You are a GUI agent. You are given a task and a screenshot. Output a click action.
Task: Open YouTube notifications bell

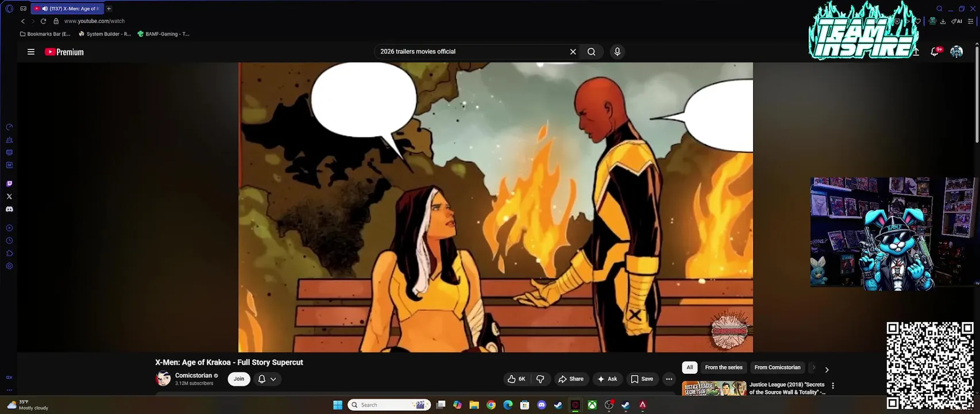point(935,52)
